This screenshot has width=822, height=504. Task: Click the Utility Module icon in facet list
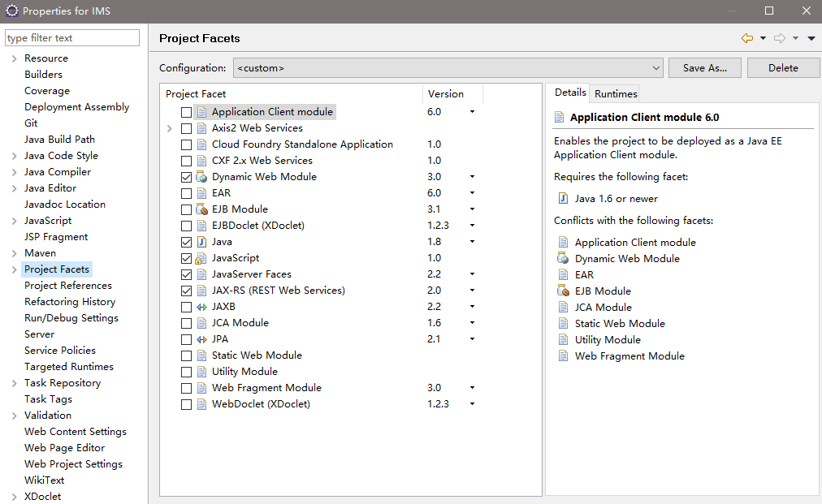click(x=201, y=372)
